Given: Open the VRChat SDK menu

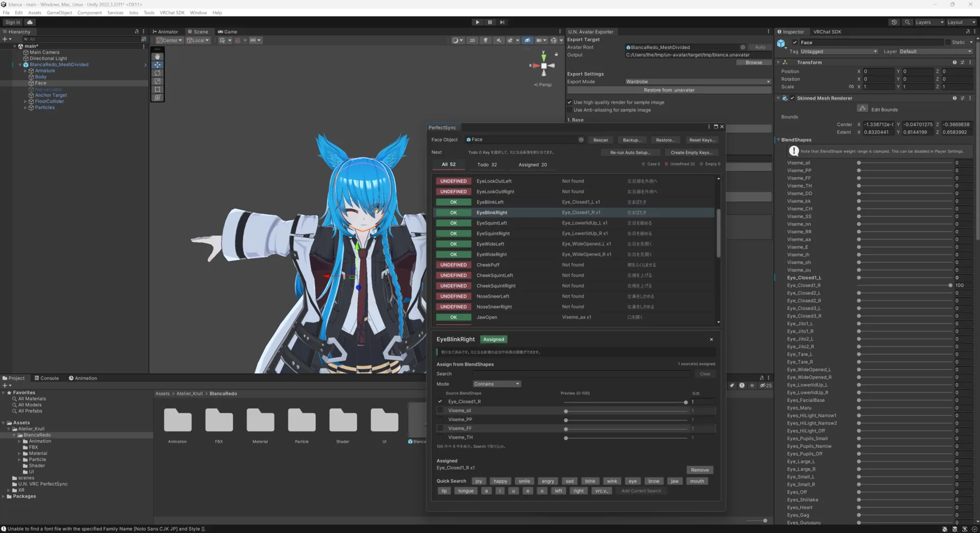Looking at the screenshot, I should pos(172,13).
